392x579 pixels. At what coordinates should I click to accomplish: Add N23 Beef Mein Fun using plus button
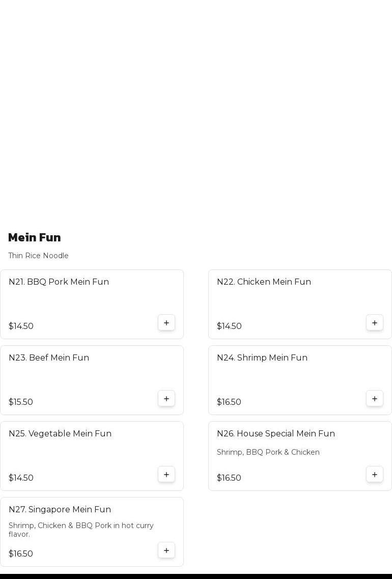click(x=166, y=399)
